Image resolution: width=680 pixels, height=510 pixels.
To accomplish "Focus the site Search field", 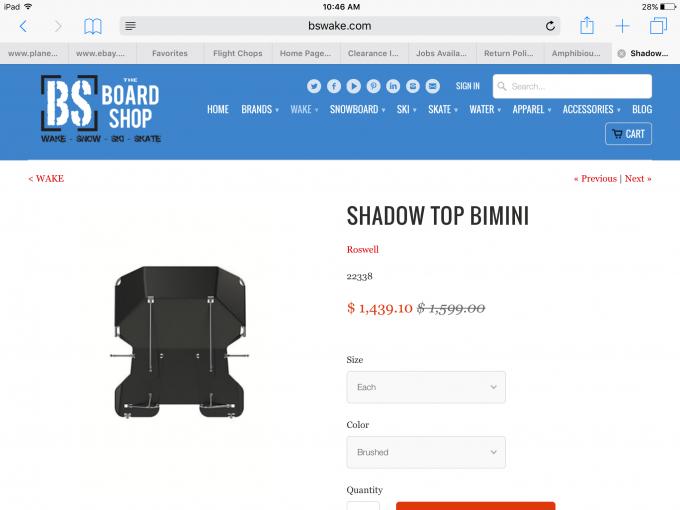I will 572,86.
